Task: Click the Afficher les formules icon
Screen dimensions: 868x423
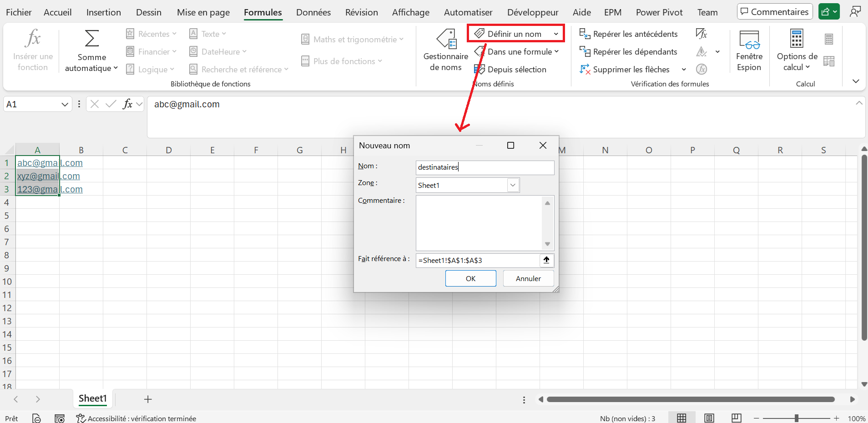Action: click(x=701, y=34)
